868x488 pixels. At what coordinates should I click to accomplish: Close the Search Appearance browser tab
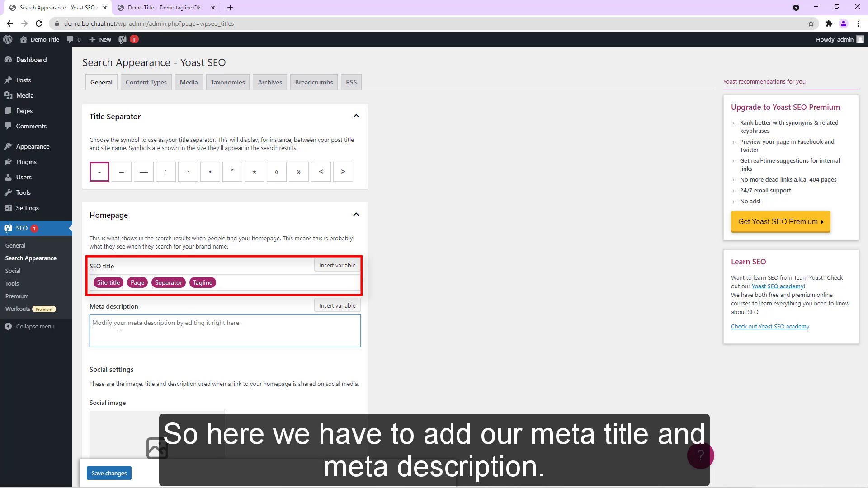point(105,8)
